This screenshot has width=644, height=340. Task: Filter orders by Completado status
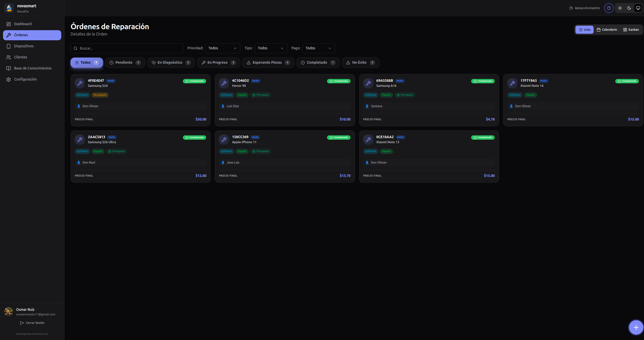[x=318, y=62]
